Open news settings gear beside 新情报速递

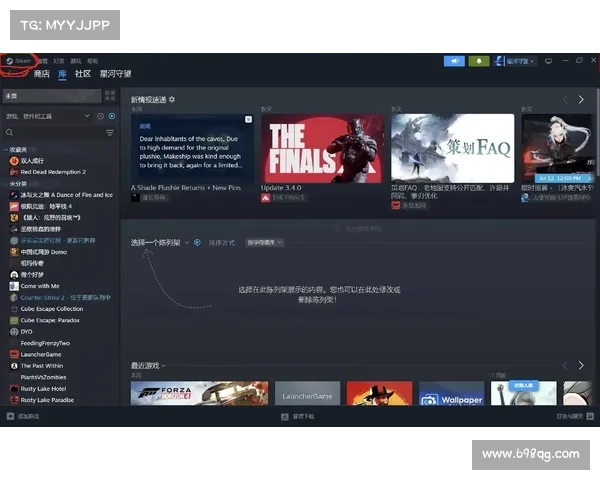coord(172,100)
